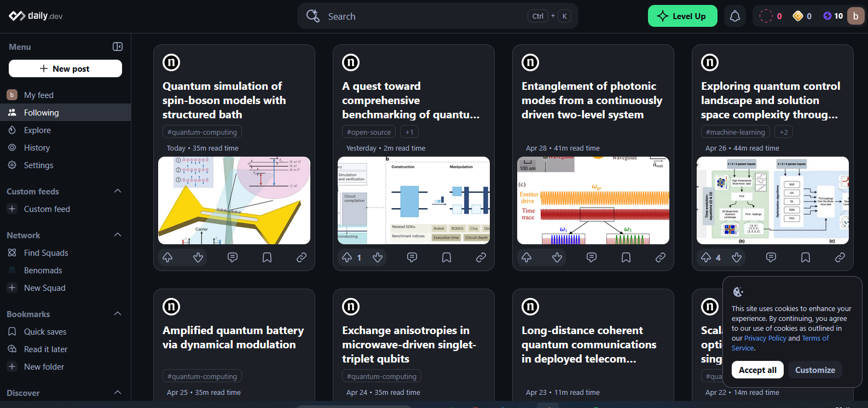
Task: Select Following in the sidebar
Action: pyautogui.click(x=66, y=112)
